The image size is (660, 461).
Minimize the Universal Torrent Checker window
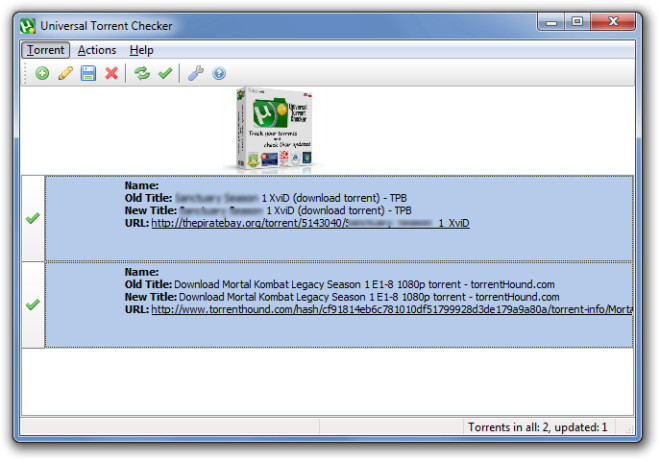tap(551, 22)
